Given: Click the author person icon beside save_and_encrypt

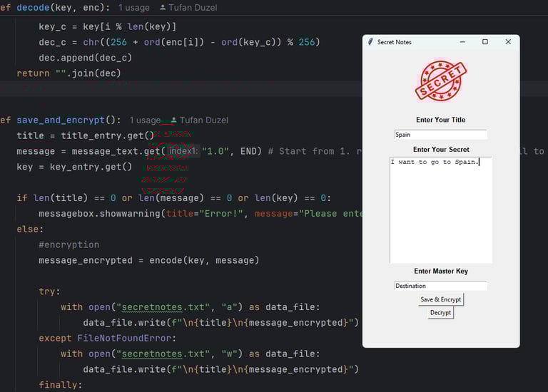Looking at the screenshot, I should (173, 120).
